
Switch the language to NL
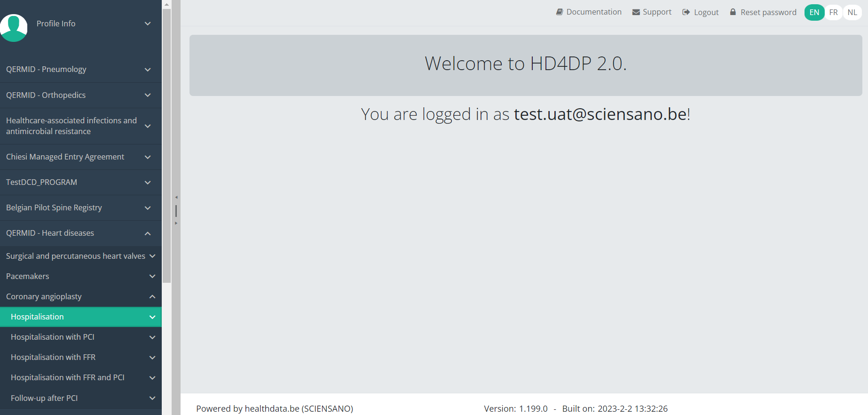pos(852,12)
